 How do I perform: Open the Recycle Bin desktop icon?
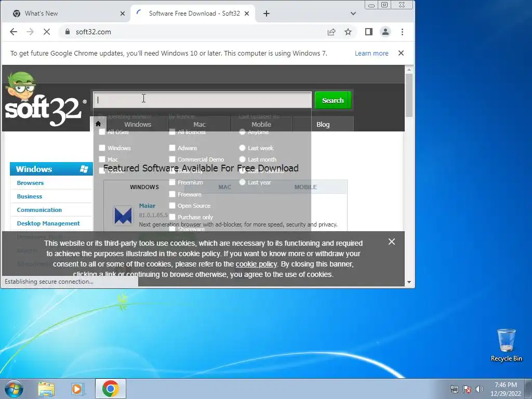[x=506, y=345]
